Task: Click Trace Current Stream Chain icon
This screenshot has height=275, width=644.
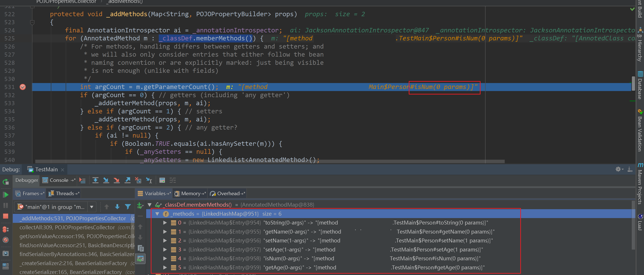Action: (x=173, y=180)
